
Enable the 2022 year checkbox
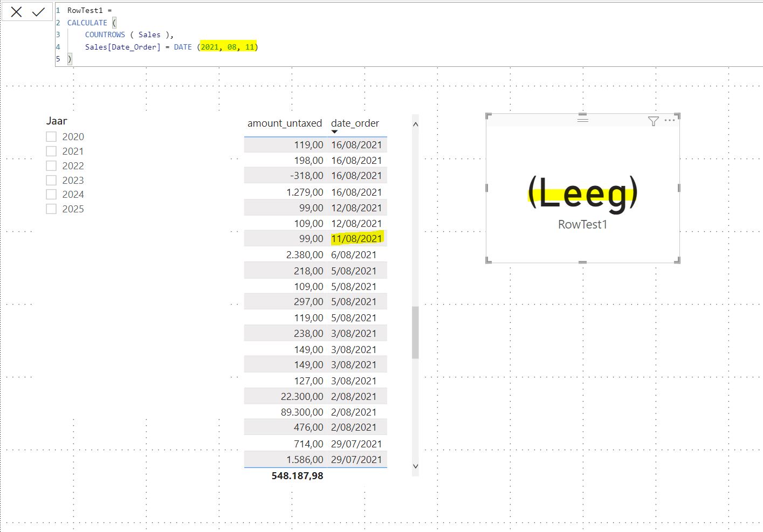tap(51, 166)
